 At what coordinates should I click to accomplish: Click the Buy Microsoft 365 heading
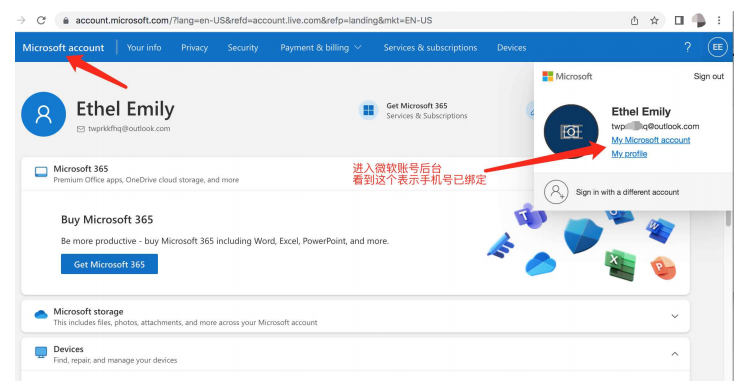tap(107, 220)
